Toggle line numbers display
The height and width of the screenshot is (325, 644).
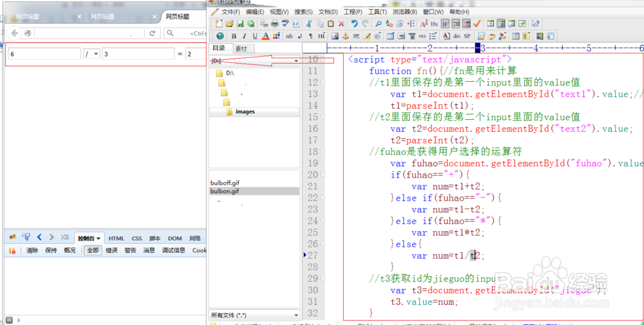(x=466, y=24)
